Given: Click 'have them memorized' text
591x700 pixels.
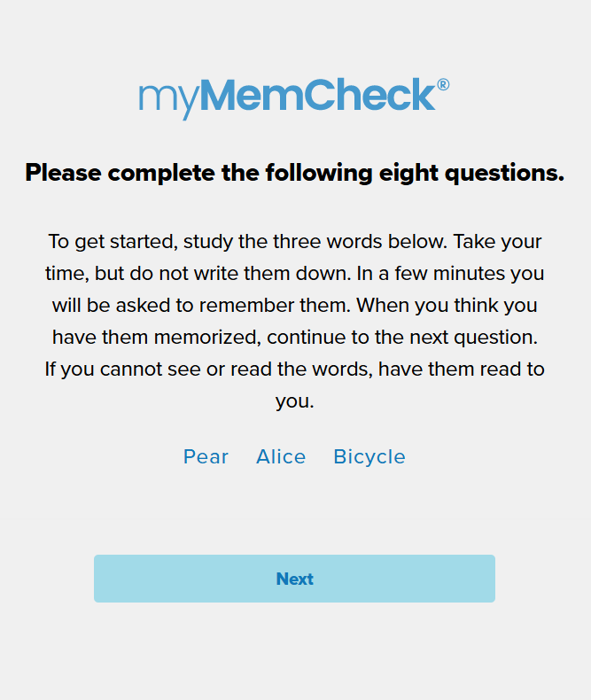Looking at the screenshot, I should click(156, 338).
